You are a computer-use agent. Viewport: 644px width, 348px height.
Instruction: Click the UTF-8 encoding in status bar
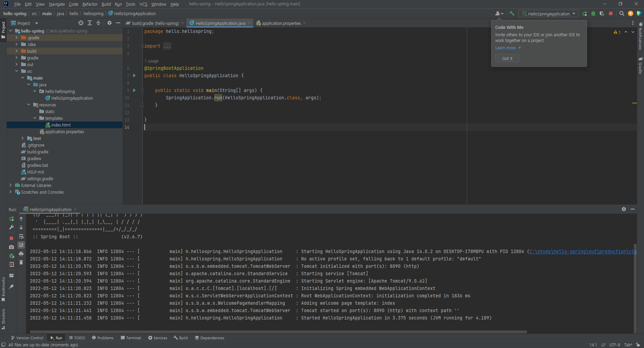(x=614, y=345)
